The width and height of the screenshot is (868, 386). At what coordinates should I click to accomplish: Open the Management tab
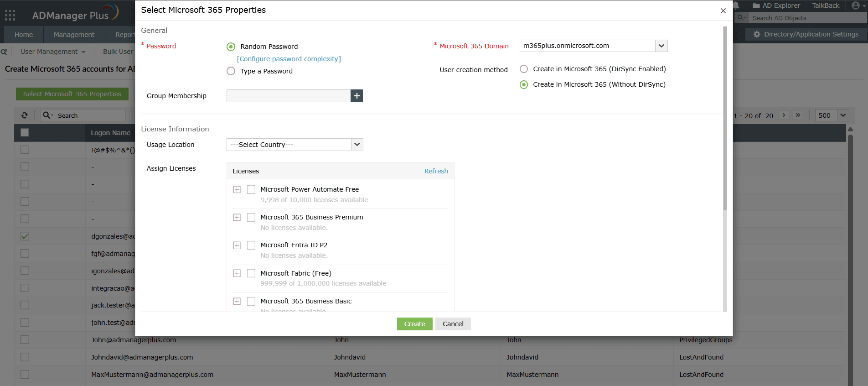[74, 35]
